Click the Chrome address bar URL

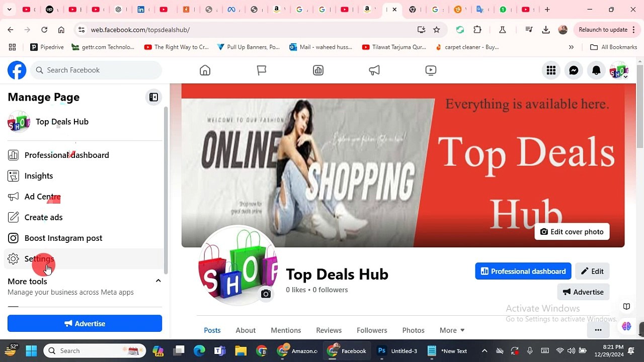coord(140,30)
